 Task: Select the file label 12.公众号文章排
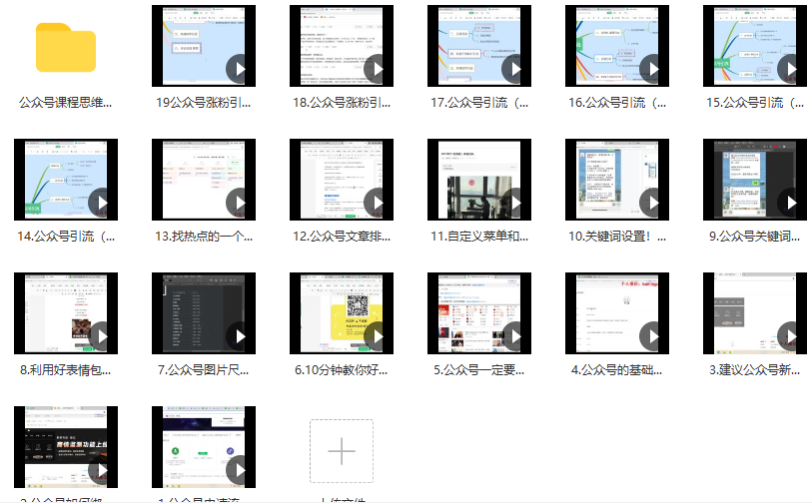(342, 237)
